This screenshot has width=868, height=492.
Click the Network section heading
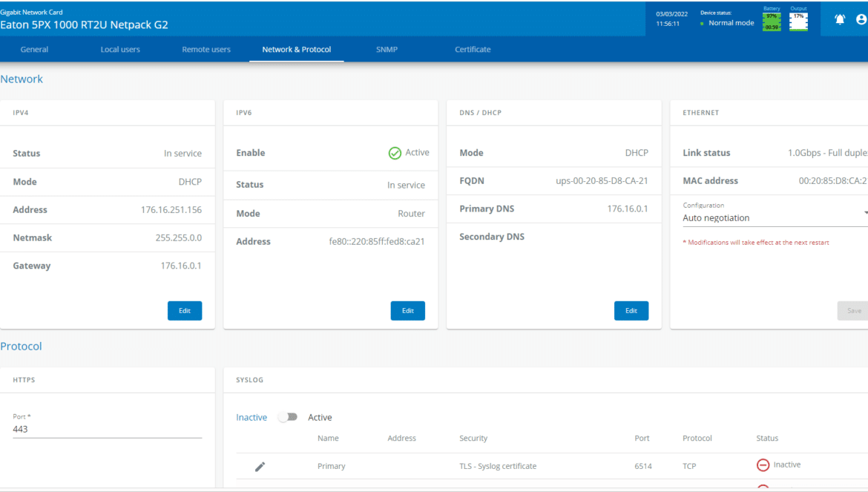pos(22,79)
